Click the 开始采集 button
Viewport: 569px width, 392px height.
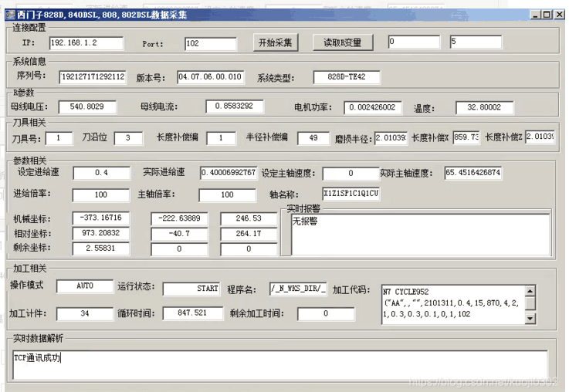276,42
